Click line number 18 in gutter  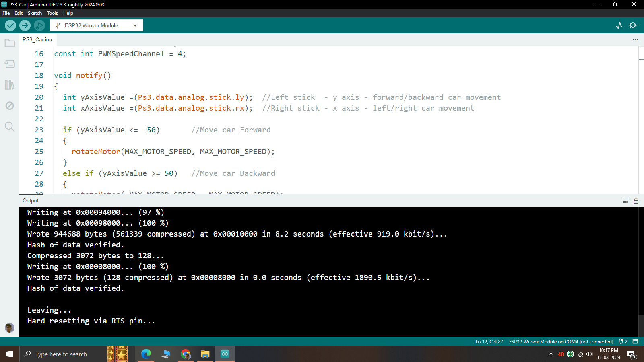(39, 76)
